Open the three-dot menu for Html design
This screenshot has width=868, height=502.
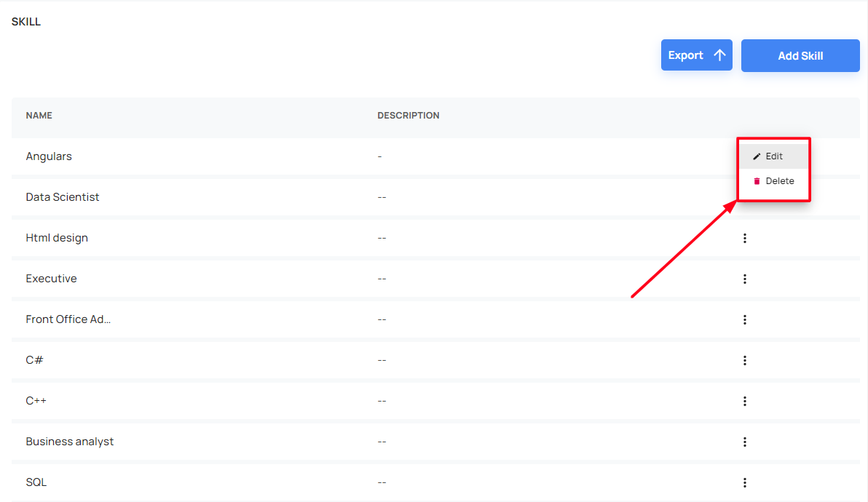744,239
